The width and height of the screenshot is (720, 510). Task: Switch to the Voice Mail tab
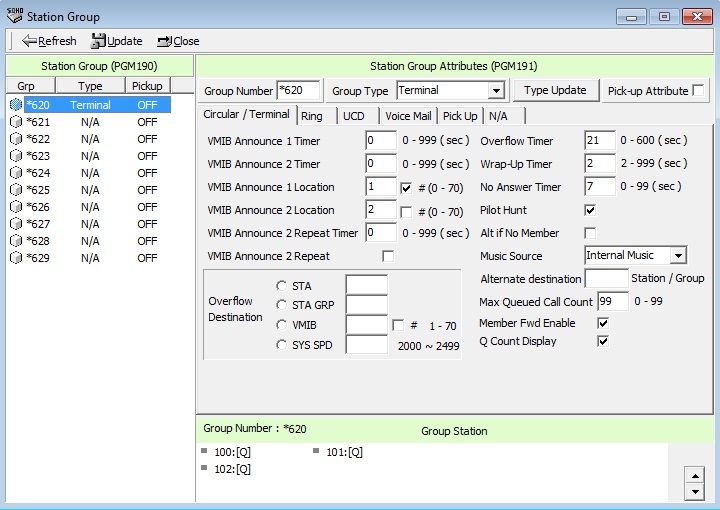(x=408, y=116)
